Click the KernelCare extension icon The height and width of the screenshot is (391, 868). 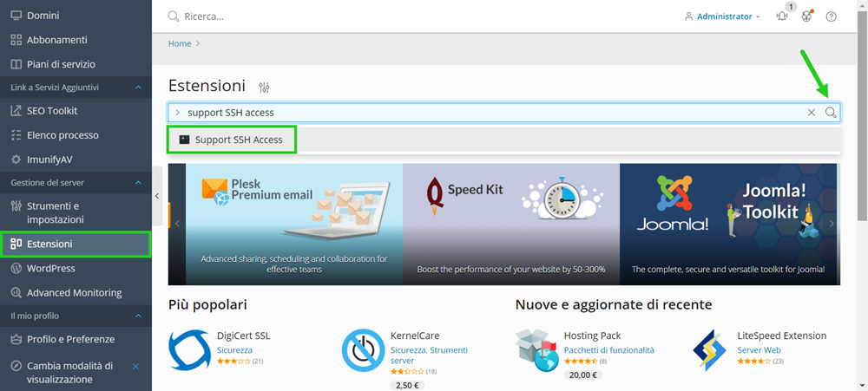363,350
